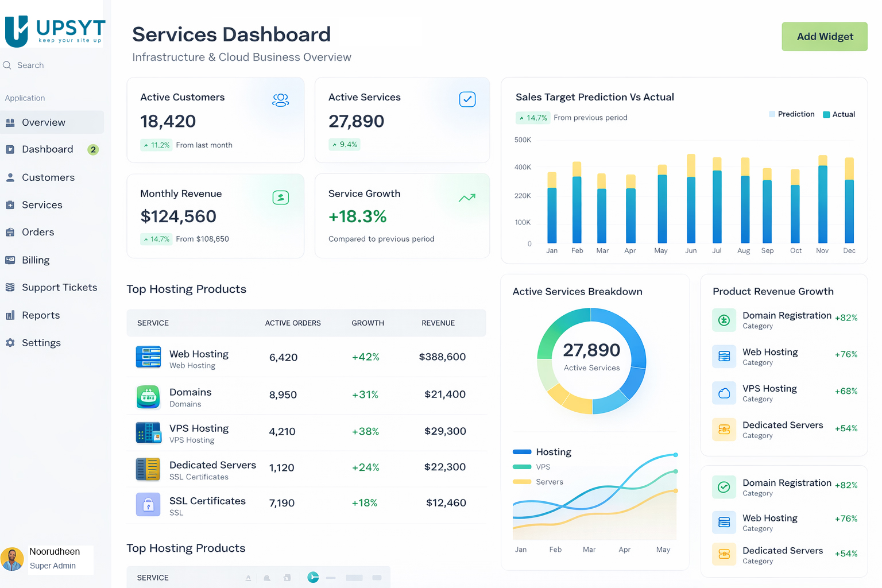882x588 pixels.
Task: Click the VPS Hosting cloud icon
Action: (x=724, y=393)
